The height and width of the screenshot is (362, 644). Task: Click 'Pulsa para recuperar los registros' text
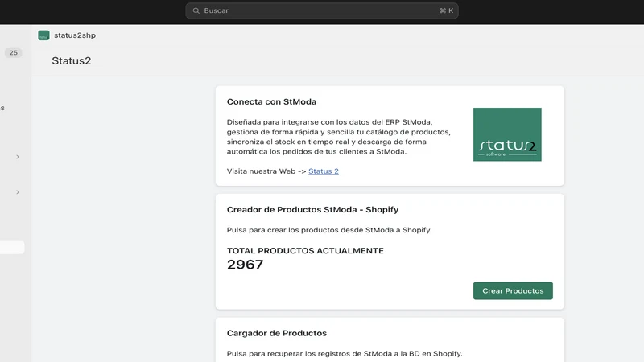click(345, 353)
